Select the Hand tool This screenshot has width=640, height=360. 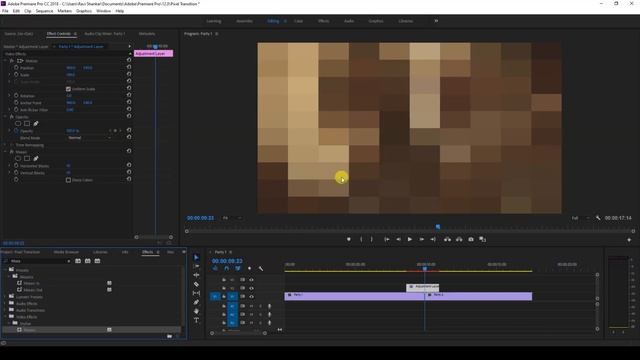[x=196, y=311]
